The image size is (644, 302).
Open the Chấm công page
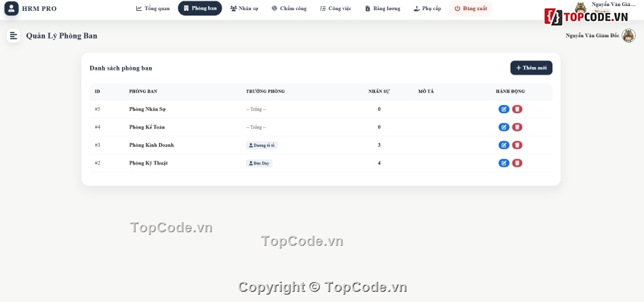[289, 8]
